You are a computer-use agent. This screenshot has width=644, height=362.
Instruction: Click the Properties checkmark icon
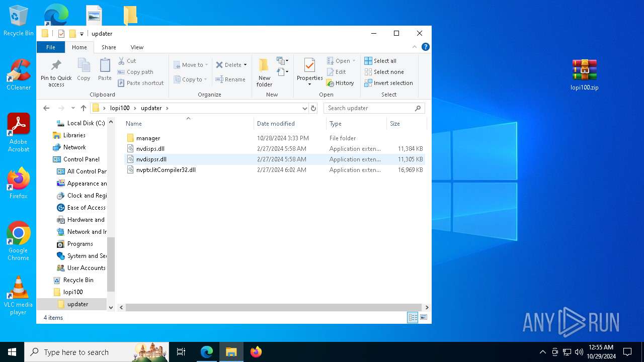[309, 65]
